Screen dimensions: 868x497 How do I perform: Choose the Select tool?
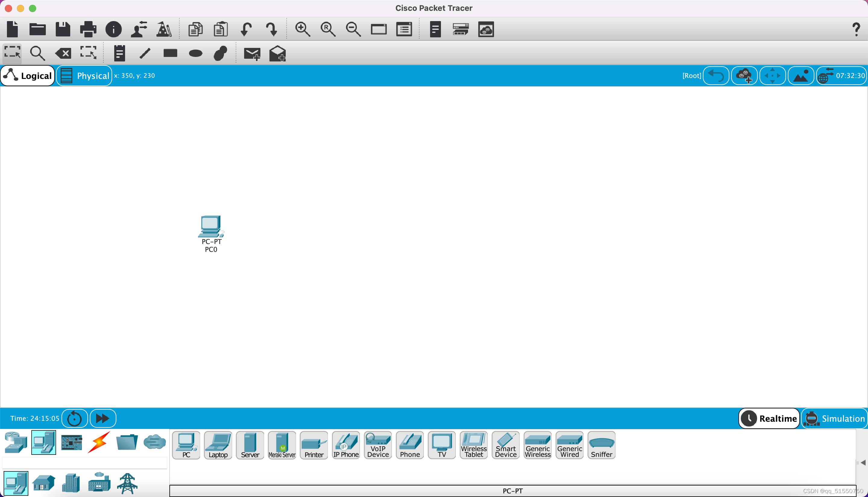point(12,53)
